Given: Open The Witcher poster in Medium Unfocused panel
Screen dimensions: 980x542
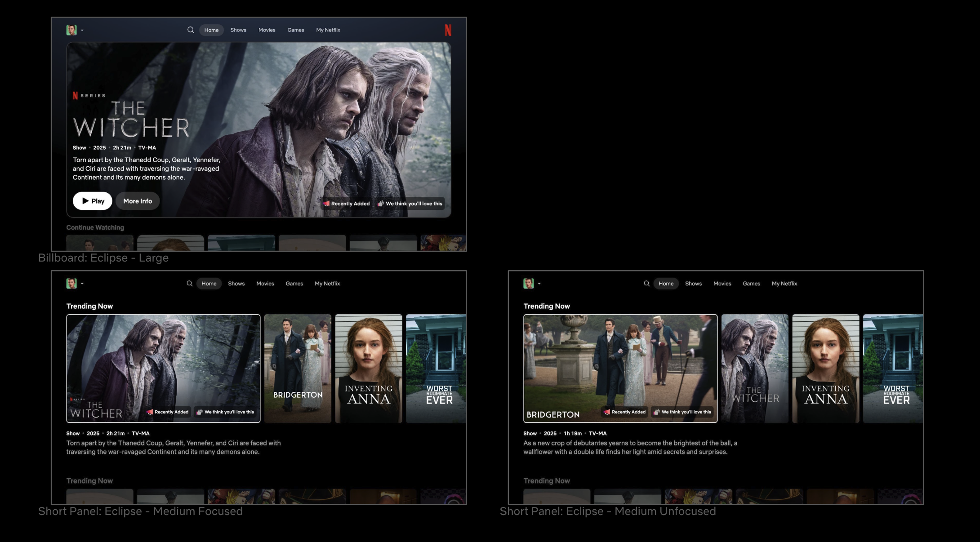Looking at the screenshot, I should (755, 369).
